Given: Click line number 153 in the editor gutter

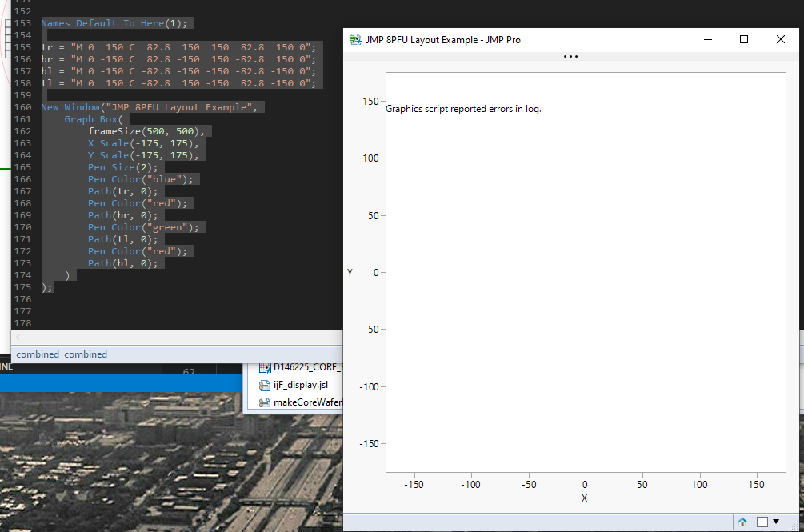Looking at the screenshot, I should pos(22,23).
